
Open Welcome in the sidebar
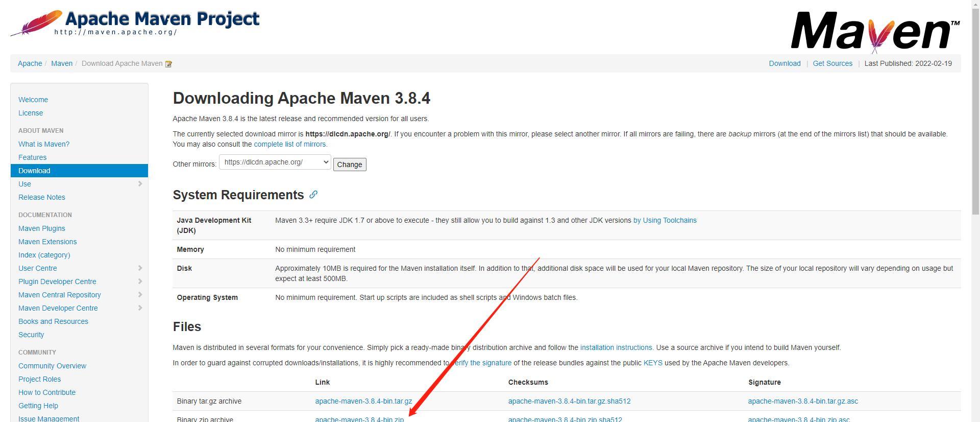coord(33,100)
